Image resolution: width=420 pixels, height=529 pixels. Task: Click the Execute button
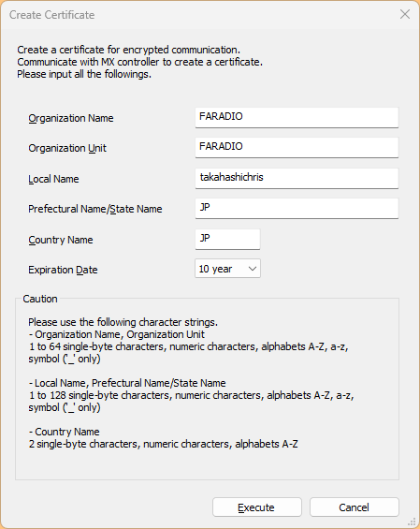pyautogui.click(x=257, y=507)
